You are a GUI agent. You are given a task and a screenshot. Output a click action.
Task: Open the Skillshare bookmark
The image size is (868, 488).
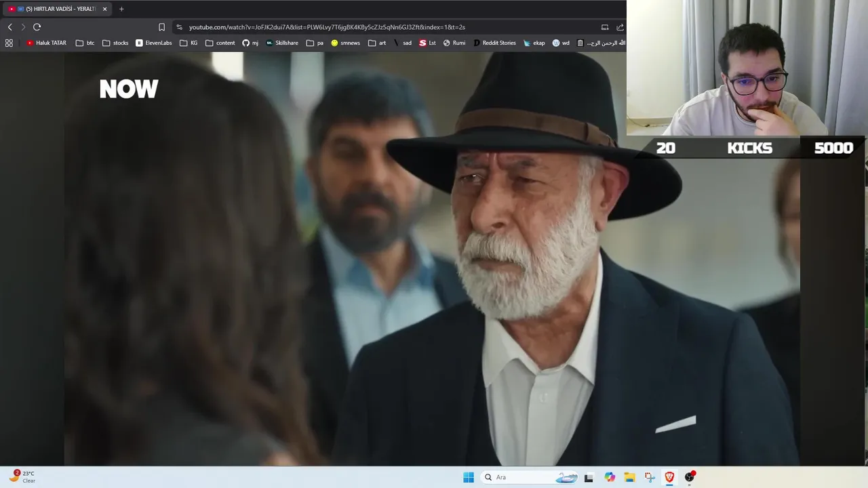coord(282,43)
